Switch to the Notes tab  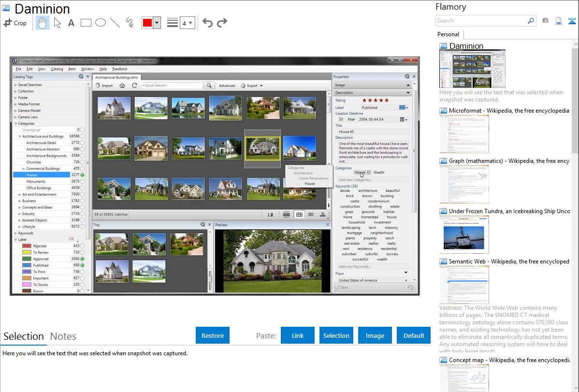click(63, 336)
